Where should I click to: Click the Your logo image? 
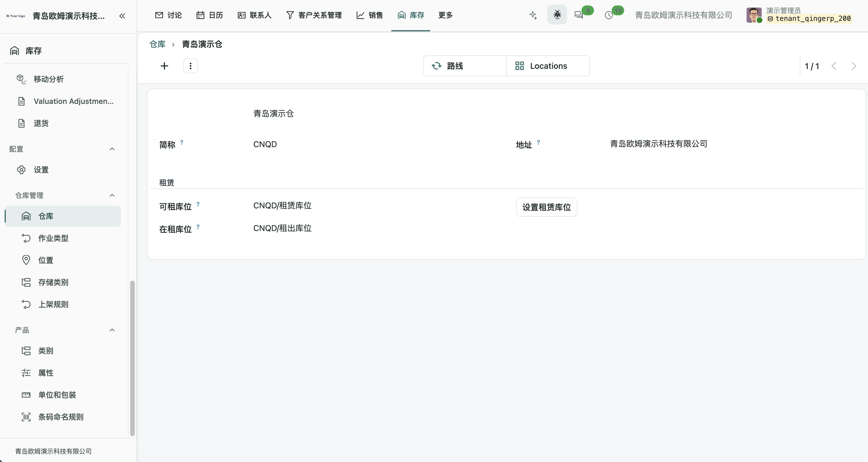16,16
